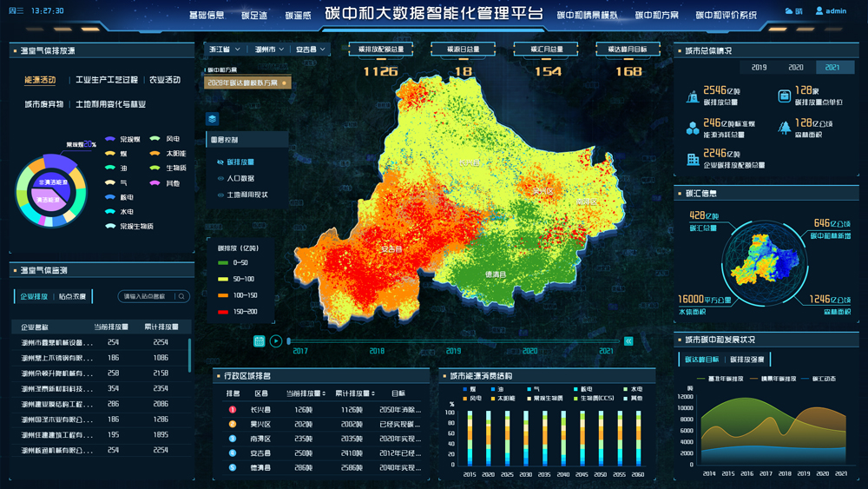The width and height of the screenshot is (868, 489).
Task: Click the 2028年碳达峰极致方案 button
Action: coord(247,83)
